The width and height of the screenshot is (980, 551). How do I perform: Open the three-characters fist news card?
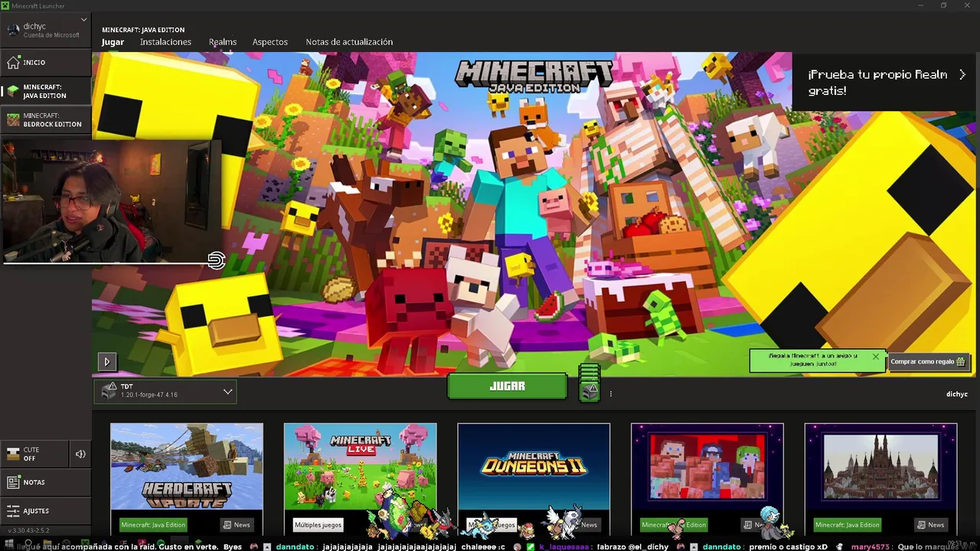707,479
